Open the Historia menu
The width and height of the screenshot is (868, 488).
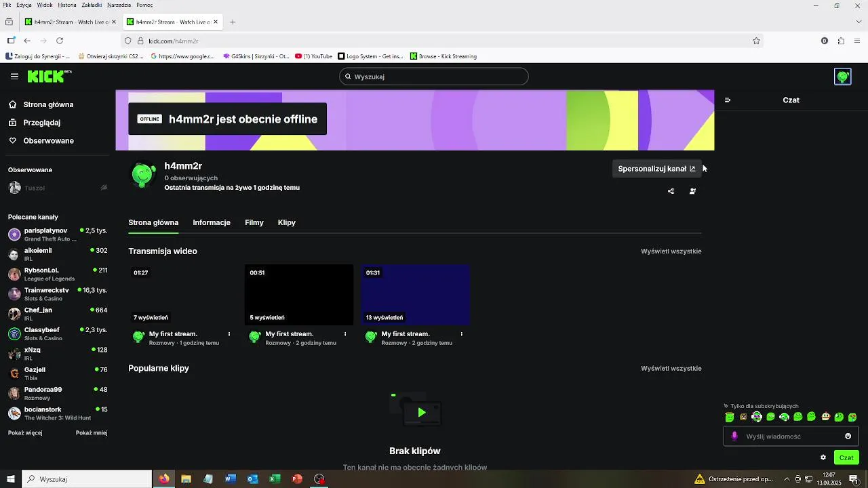67,5
